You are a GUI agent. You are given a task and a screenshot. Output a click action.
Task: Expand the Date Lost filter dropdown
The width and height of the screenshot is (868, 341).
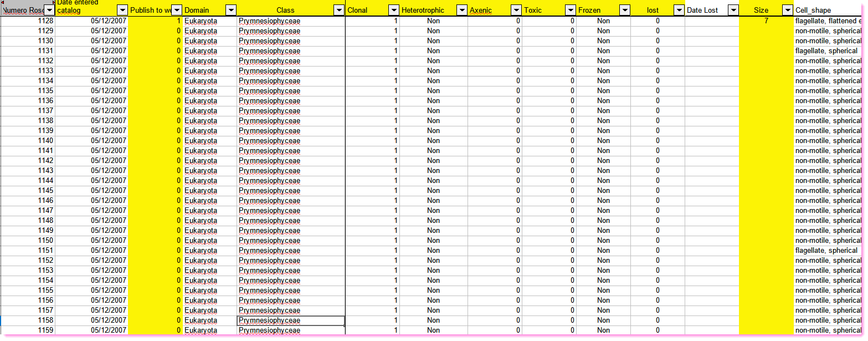tap(733, 11)
